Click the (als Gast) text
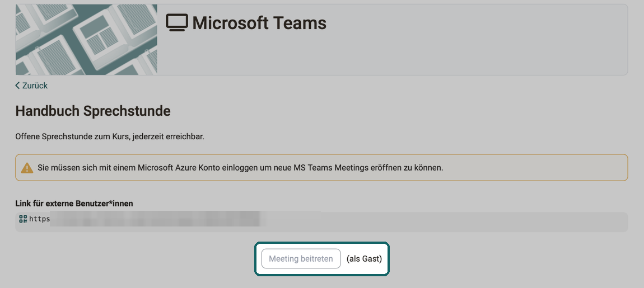 click(x=365, y=259)
